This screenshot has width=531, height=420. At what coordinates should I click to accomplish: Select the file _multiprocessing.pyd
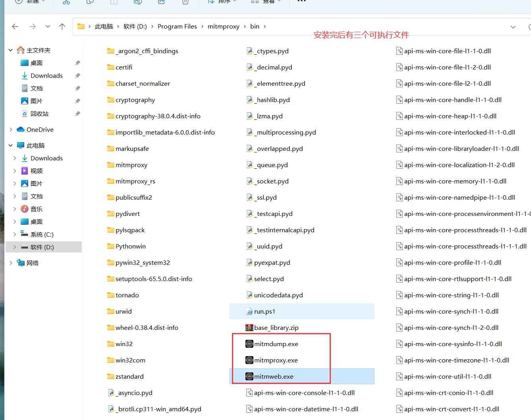click(285, 132)
